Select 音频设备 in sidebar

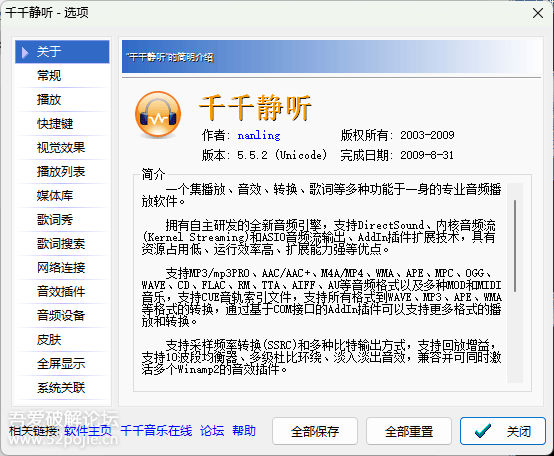(62, 316)
